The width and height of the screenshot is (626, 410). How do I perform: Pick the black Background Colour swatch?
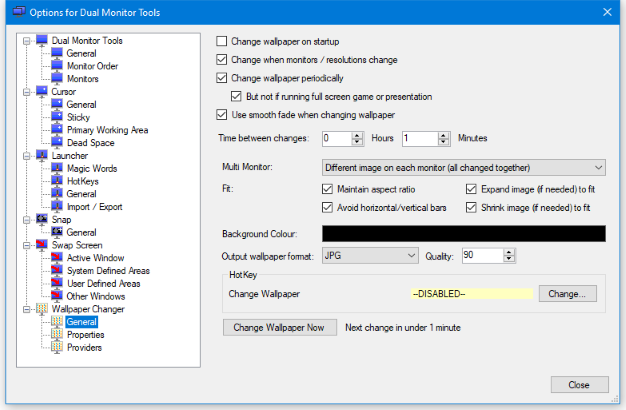464,234
